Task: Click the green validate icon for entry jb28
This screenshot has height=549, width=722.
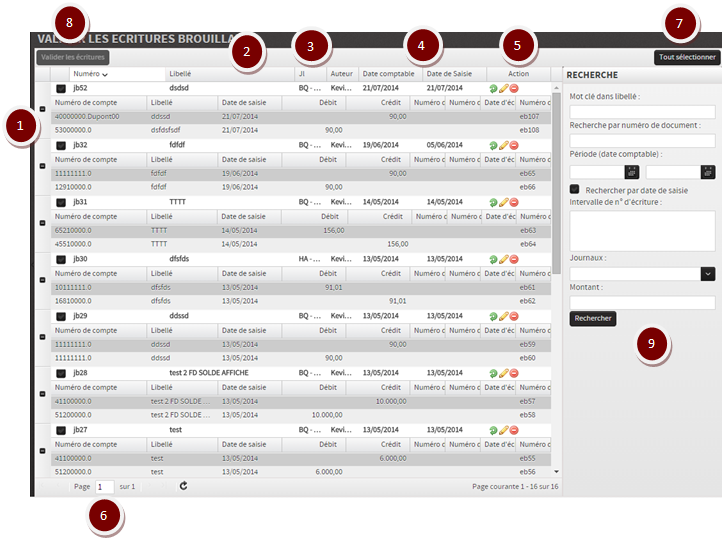Action: pyautogui.click(x=493, y=373)
